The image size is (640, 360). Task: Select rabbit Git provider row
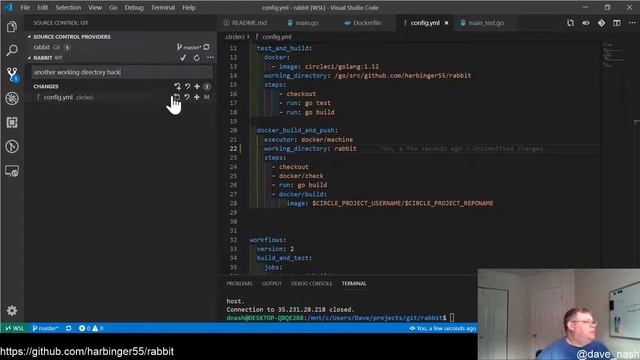[120, 47]
